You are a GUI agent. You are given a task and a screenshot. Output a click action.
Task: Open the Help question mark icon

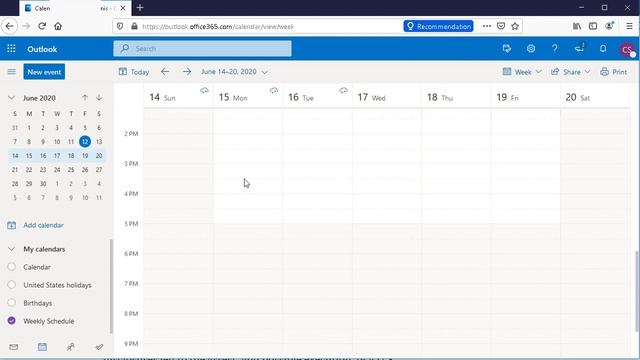coord(555,49)
